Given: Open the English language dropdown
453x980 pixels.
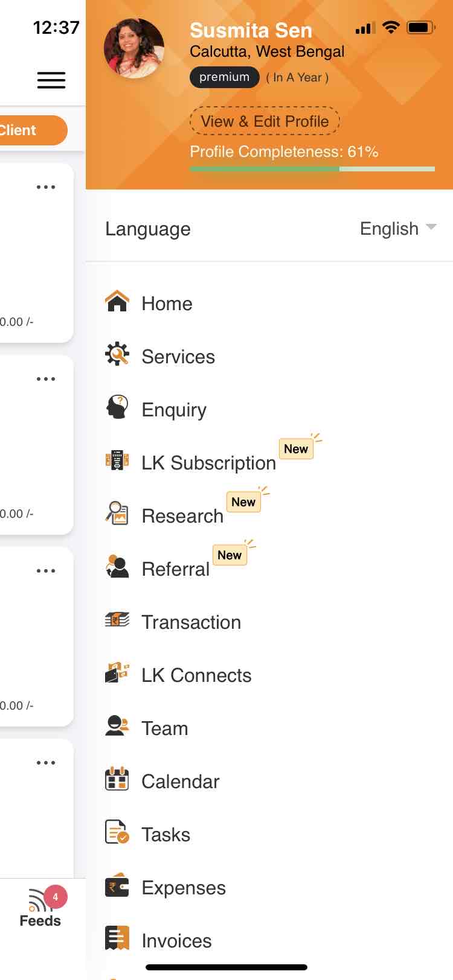Looking at the screenshot, I should 397,229.
